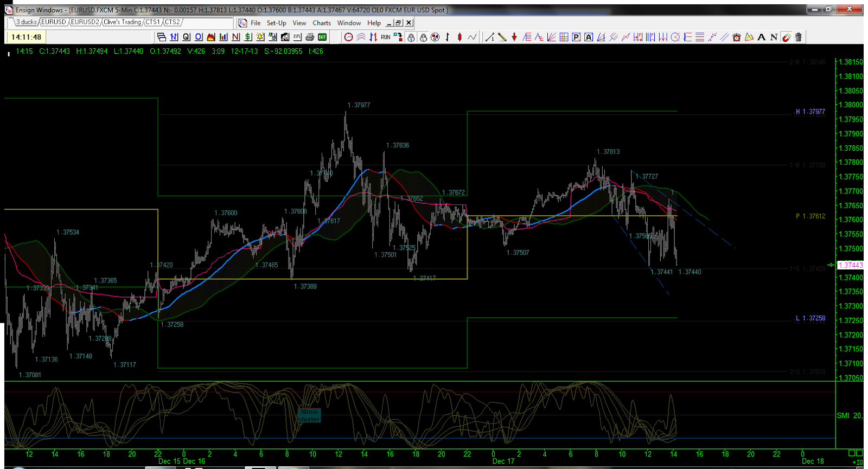Image resolution: width=868 pixels, height=469 pixels.
Task: Toggle the padlock with dollar icon
Action: [x=411, y=37]
